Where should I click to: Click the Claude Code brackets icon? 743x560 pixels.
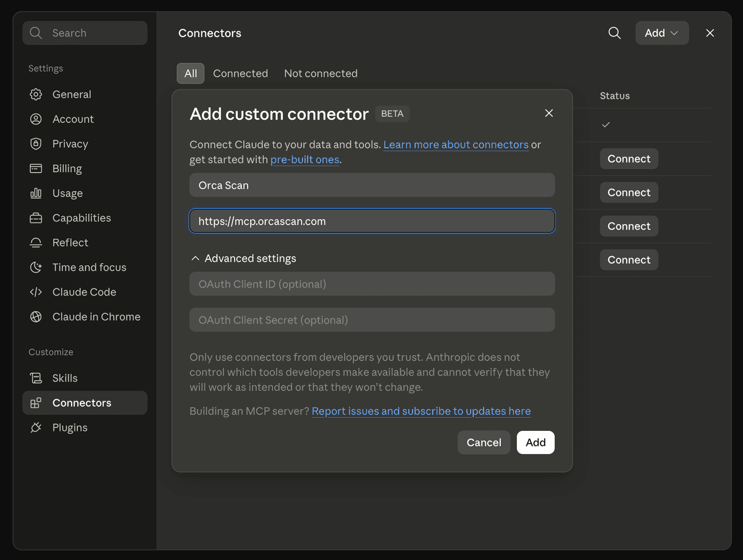[36, 292]
